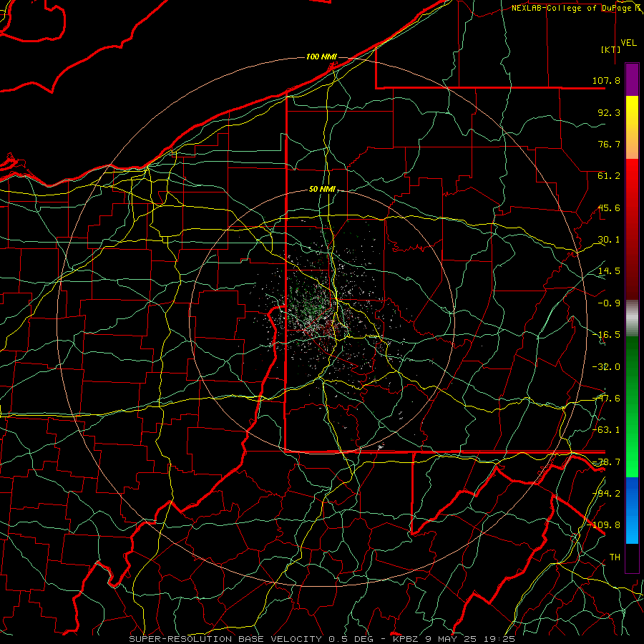Click the -16.5 legend value
Viewport: 644px width, 644px height.
point(606,335)
